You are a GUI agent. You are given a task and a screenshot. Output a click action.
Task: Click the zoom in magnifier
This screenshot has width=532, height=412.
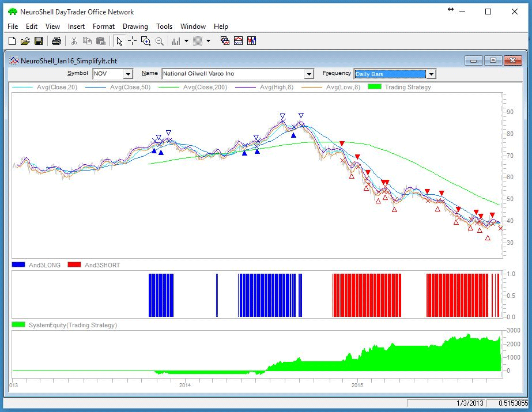[x=146, y=41]
